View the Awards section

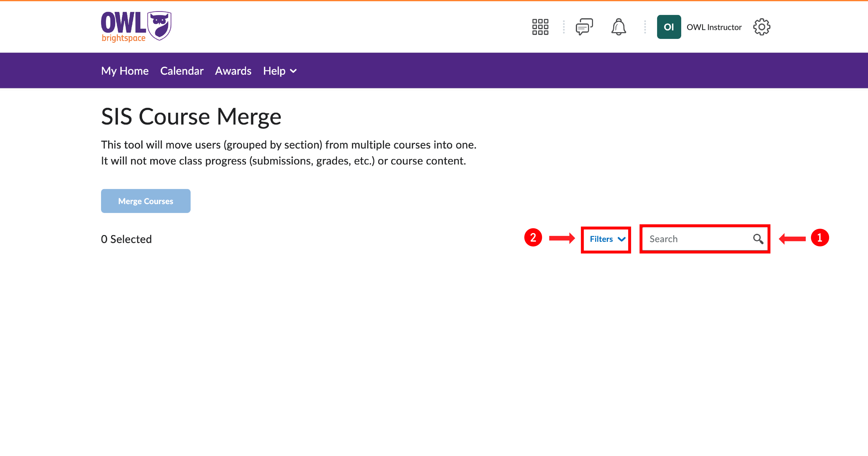[233, 71]
